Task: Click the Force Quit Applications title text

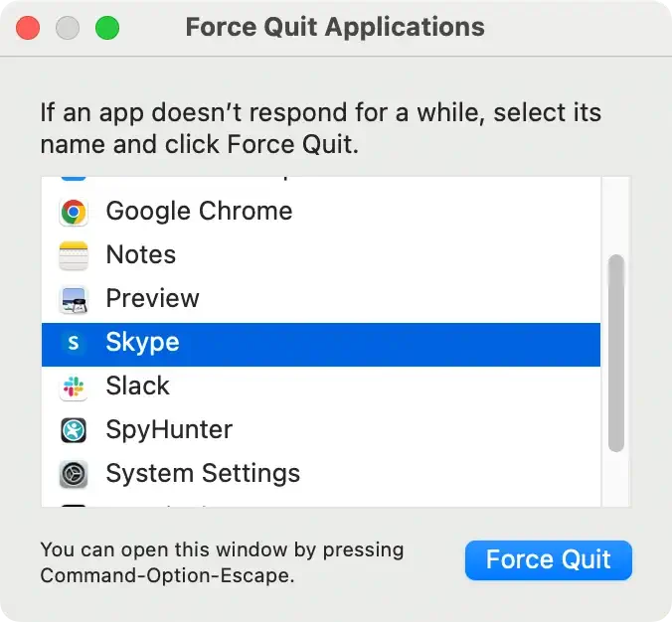Action: coord(335,27)
